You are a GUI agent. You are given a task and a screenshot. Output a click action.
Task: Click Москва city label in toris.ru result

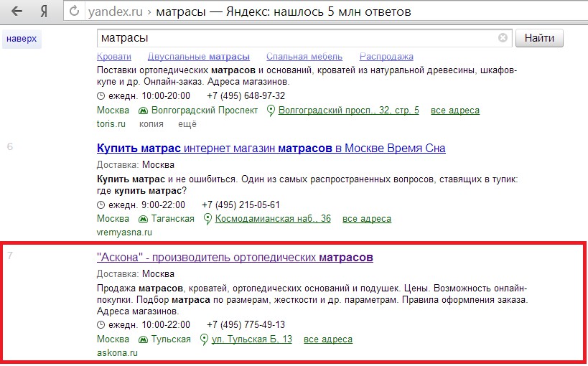[113, 111]
